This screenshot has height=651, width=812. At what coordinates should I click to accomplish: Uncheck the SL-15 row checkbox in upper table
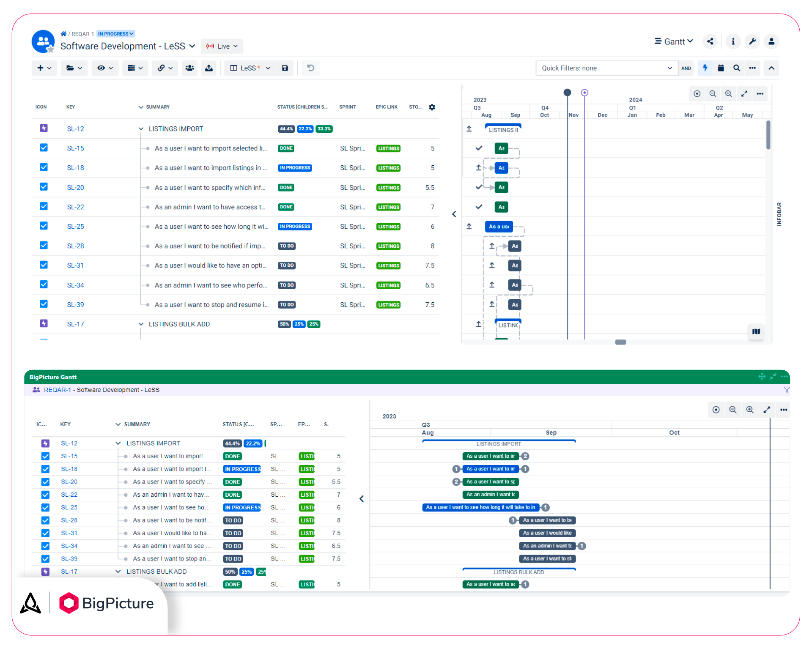click(44, 148)
